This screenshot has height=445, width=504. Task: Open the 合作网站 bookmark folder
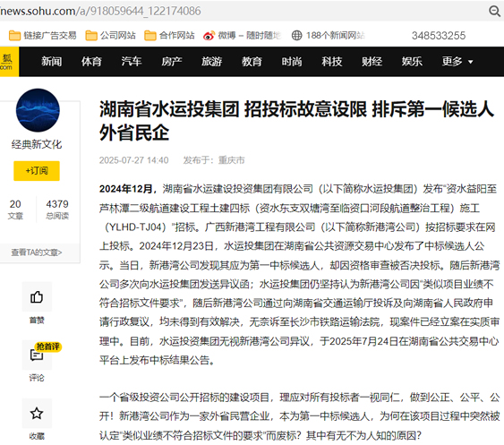click(169, 36)
